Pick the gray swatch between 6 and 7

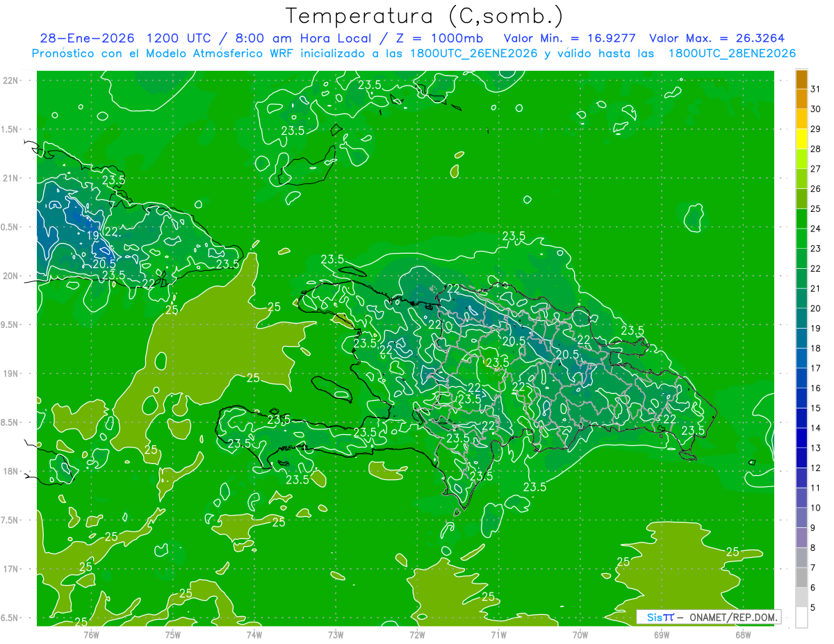click(801, 578)
